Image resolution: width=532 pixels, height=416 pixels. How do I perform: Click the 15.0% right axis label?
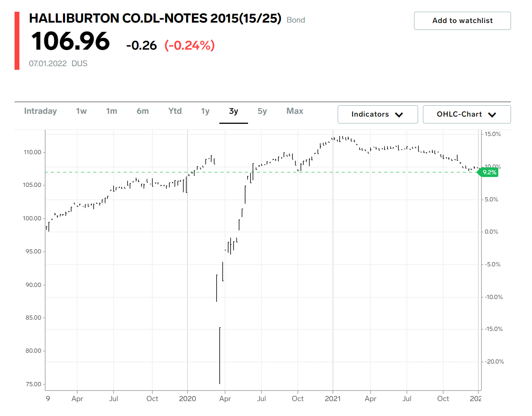(493, 134)
